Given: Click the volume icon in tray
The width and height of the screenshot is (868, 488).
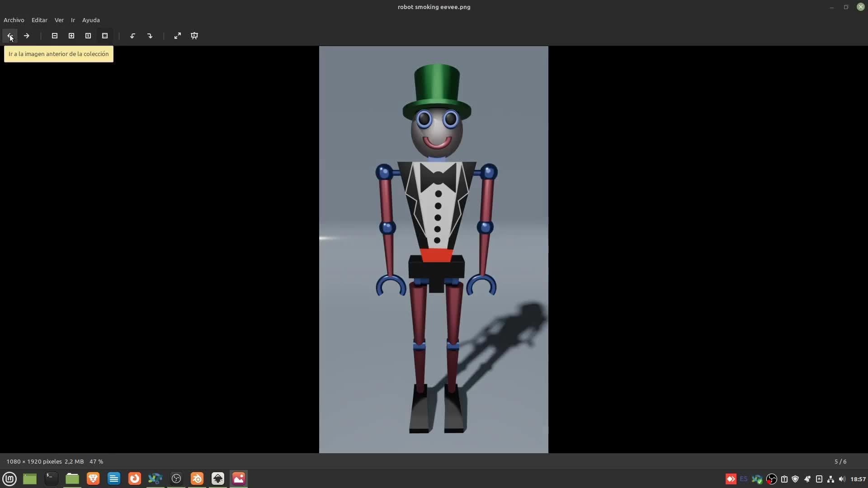Looking at the screenshot, I should coord(842,479).
